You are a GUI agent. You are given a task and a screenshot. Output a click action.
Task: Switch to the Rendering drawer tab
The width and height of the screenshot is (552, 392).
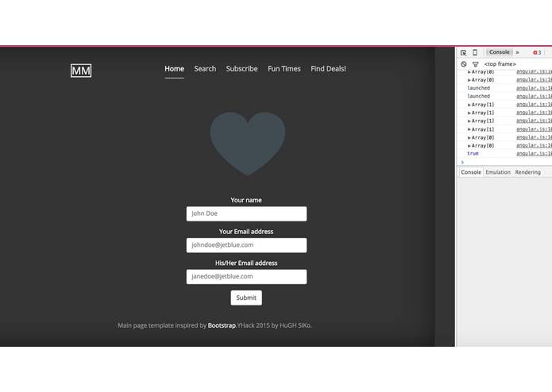click(527, 172)
